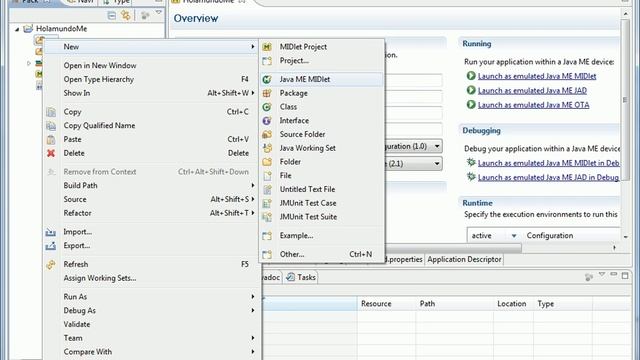Click the purple Interface icon
The image size is (640, 360).
[x=267, y=121]
